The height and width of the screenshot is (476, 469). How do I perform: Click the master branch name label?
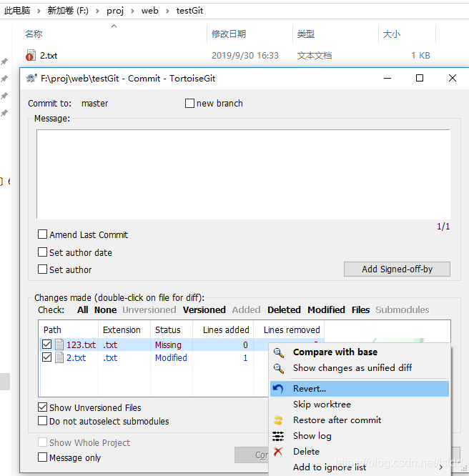(x=95, y=104)
